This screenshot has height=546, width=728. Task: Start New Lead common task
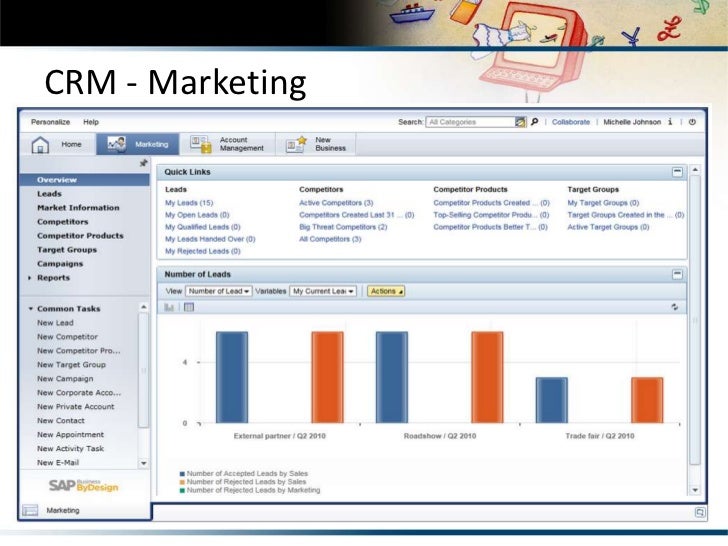tap(55, 323)
